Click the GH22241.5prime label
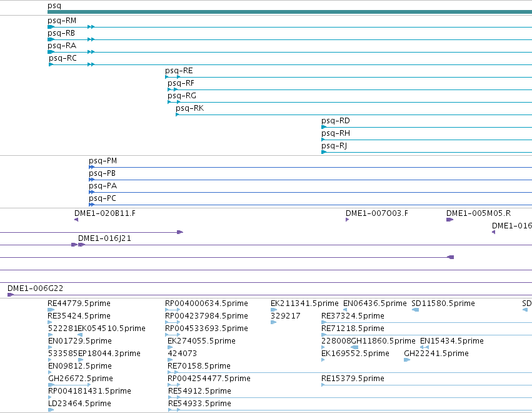 (x=436, y=354)
